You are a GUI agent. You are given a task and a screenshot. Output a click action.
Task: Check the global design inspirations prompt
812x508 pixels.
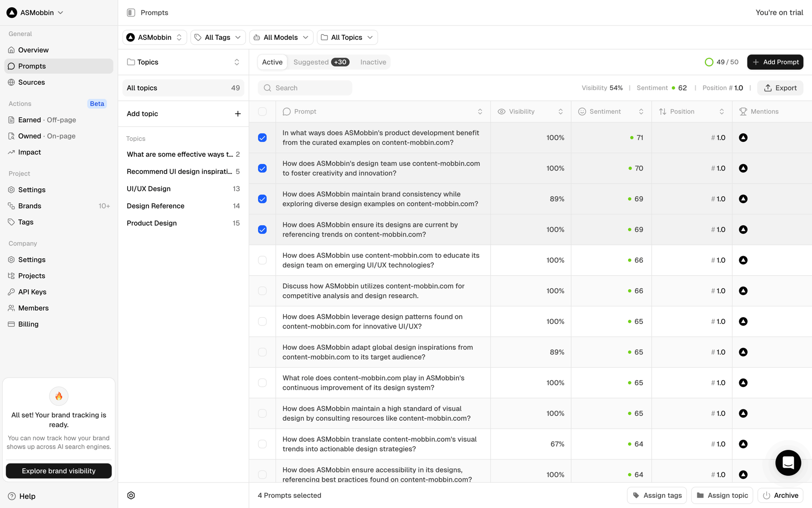[x=262, y=352]
